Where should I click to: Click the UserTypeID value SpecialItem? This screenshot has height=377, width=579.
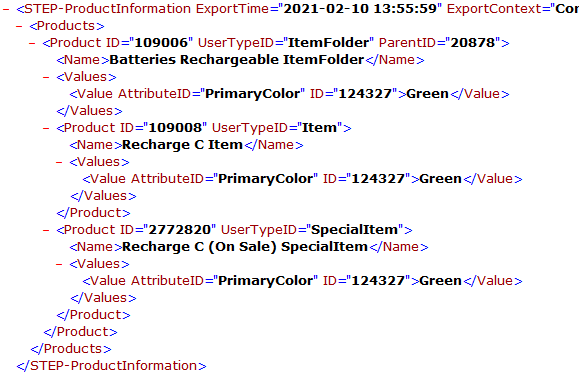tap(354, 230)
